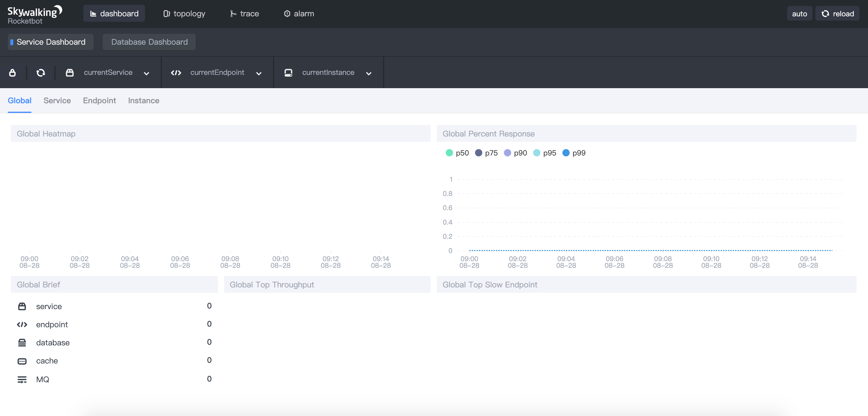Viewport: 868px width, 416px height.
Task: Expand the currentService dropdown
Action: [146, 73]
